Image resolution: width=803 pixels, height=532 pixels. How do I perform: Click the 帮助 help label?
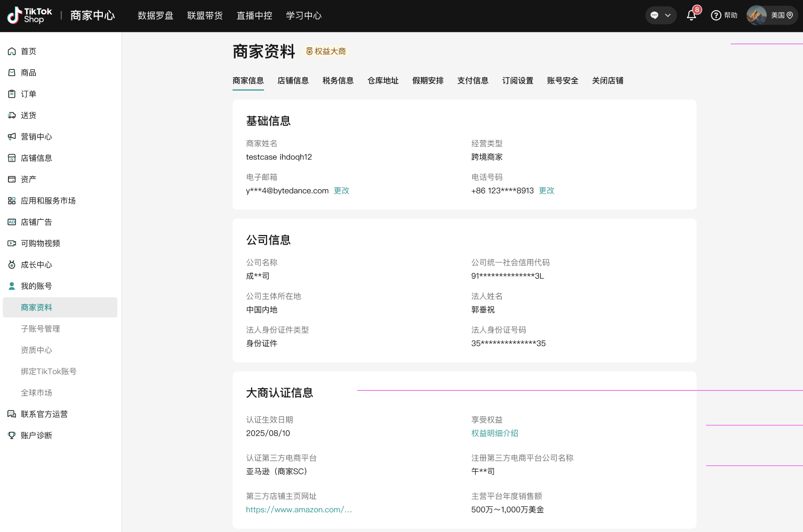point(731,15)
